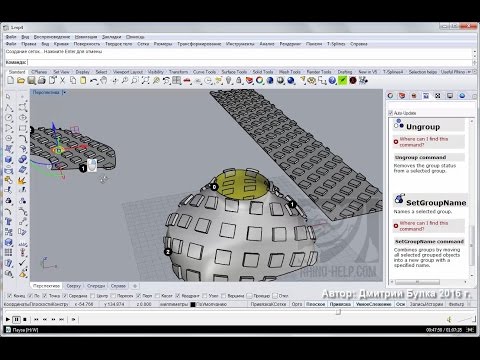Viewport: 480px width, 360px height.
Task: Click the Open folder icon
Action: coord(21,80)
